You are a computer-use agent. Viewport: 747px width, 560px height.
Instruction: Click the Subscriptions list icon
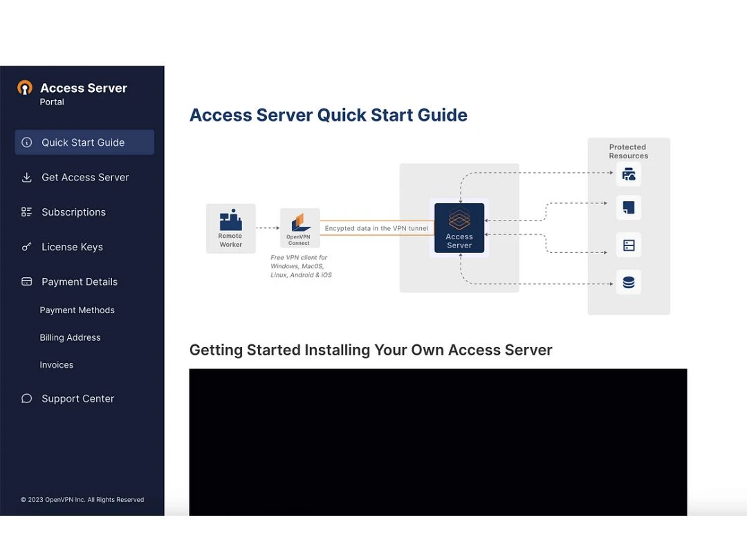pyautogui.click(x=27, y=212)
